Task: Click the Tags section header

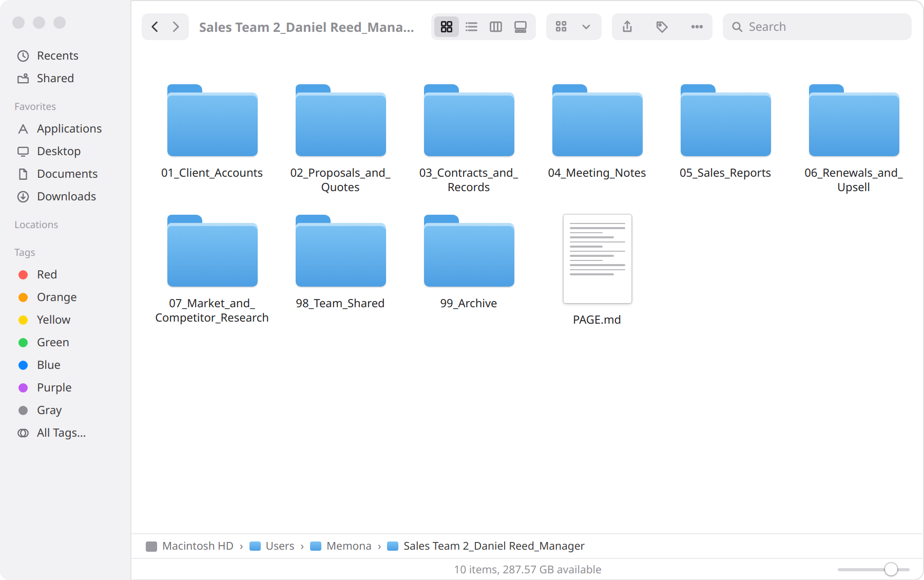Action: pos(25,252)
